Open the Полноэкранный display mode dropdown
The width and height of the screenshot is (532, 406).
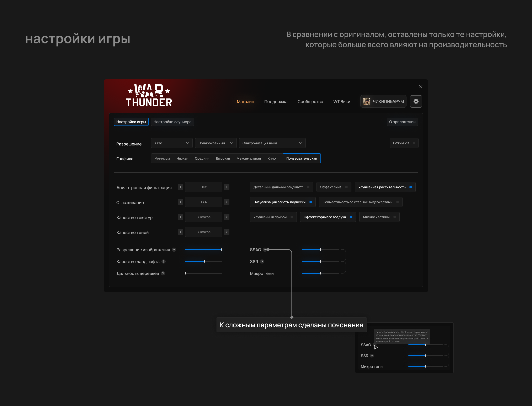[x=216, y=143]
